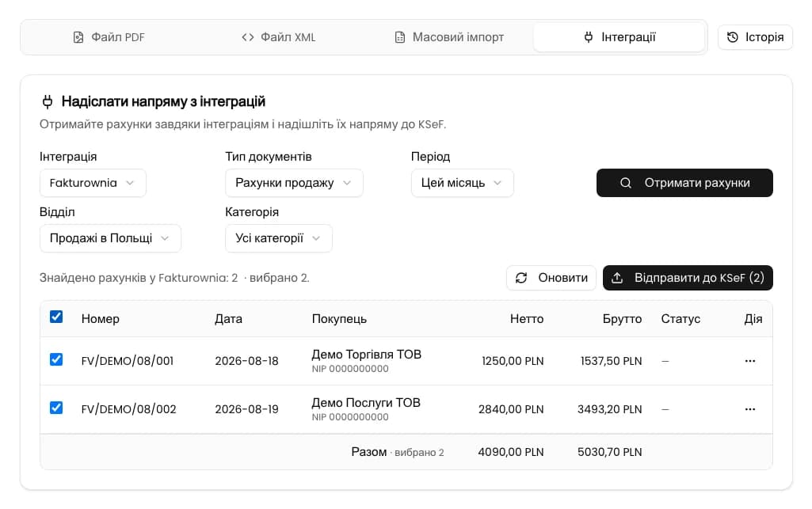Click the Брутто column header

point(622,319)
